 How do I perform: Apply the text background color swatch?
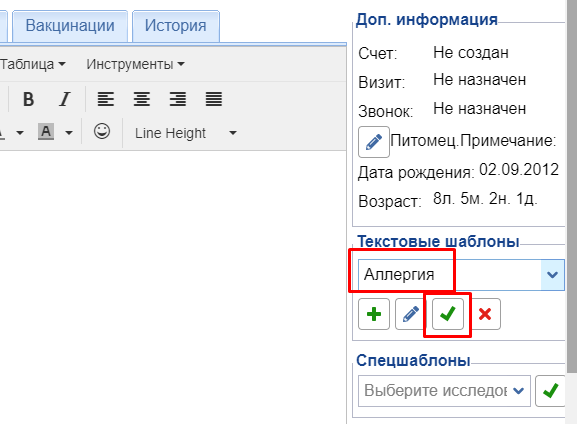46,132
